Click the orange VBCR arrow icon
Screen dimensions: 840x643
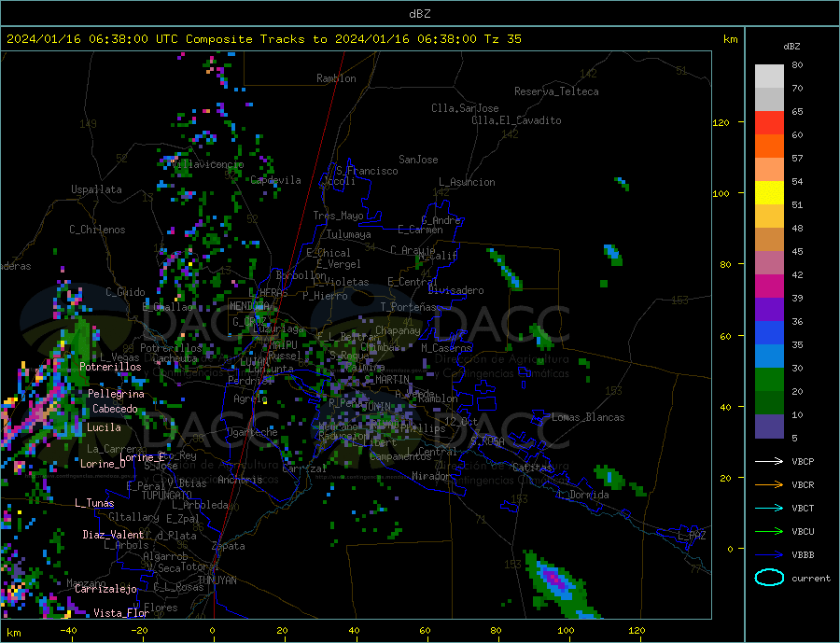tap(769, 484)
